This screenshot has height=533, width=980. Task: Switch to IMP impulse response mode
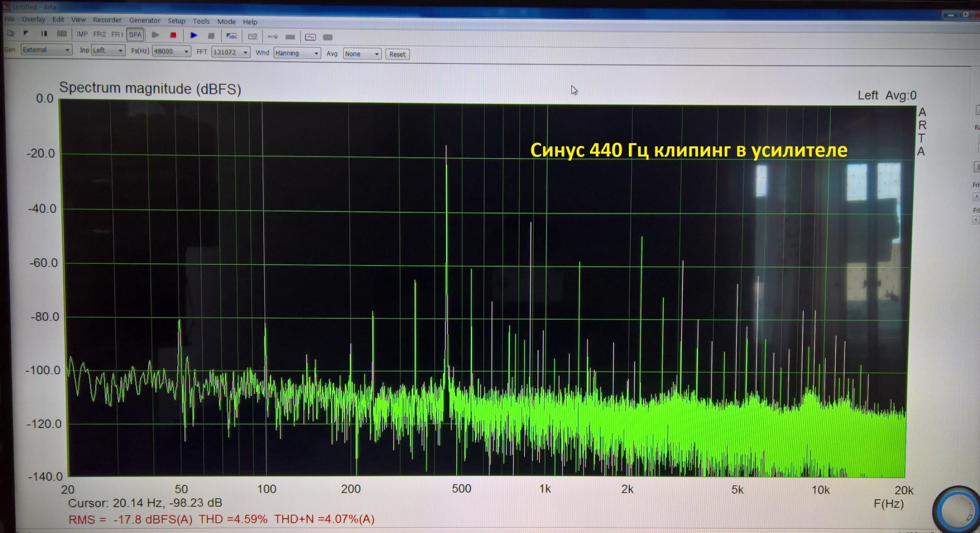82,34
